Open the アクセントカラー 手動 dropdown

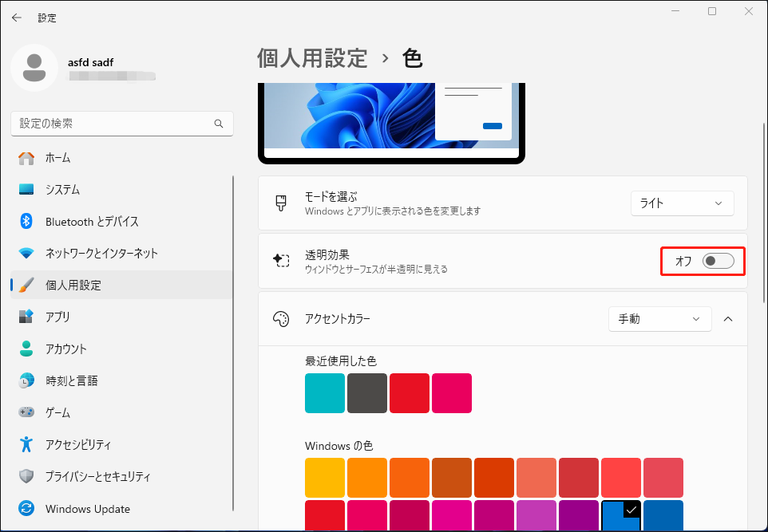(x=659, y=318)
